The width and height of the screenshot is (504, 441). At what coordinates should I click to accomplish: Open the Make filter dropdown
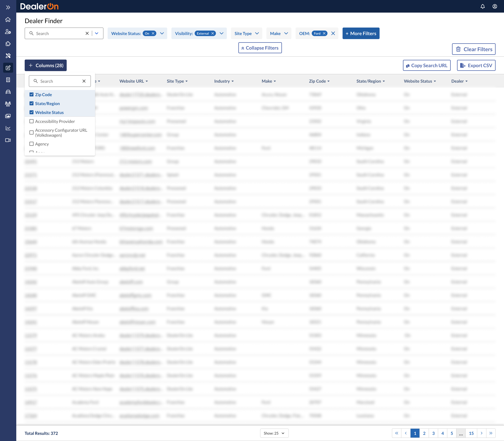[279, 33]
